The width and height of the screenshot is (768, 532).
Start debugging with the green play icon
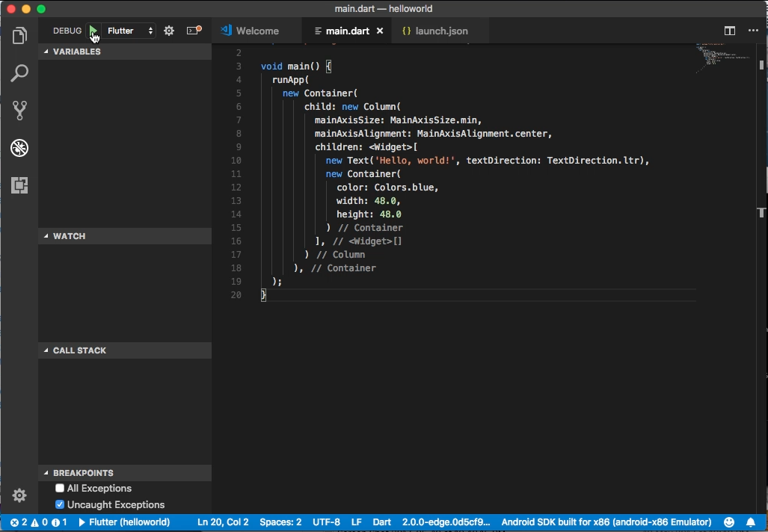[x=93, y=31]
